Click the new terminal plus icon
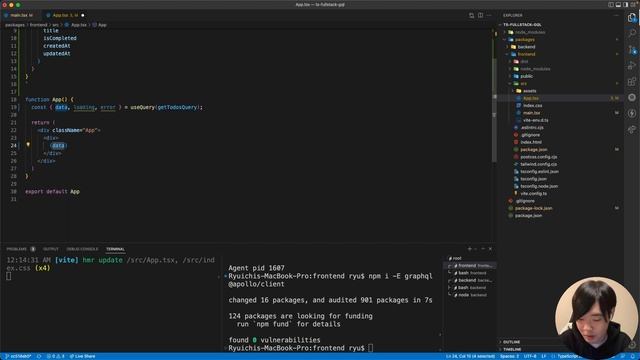This screenshot has width=640, height=360. click(x=469, y=249)
